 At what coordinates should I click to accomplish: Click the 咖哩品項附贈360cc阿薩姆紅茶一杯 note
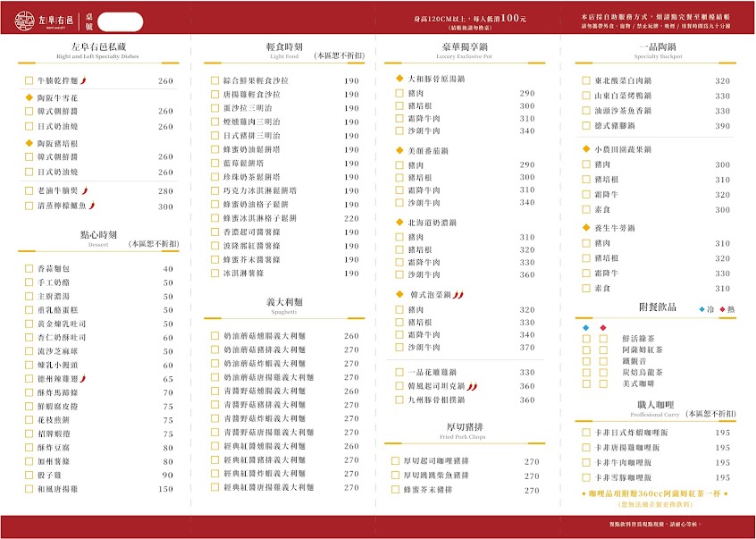coord(655,493)
